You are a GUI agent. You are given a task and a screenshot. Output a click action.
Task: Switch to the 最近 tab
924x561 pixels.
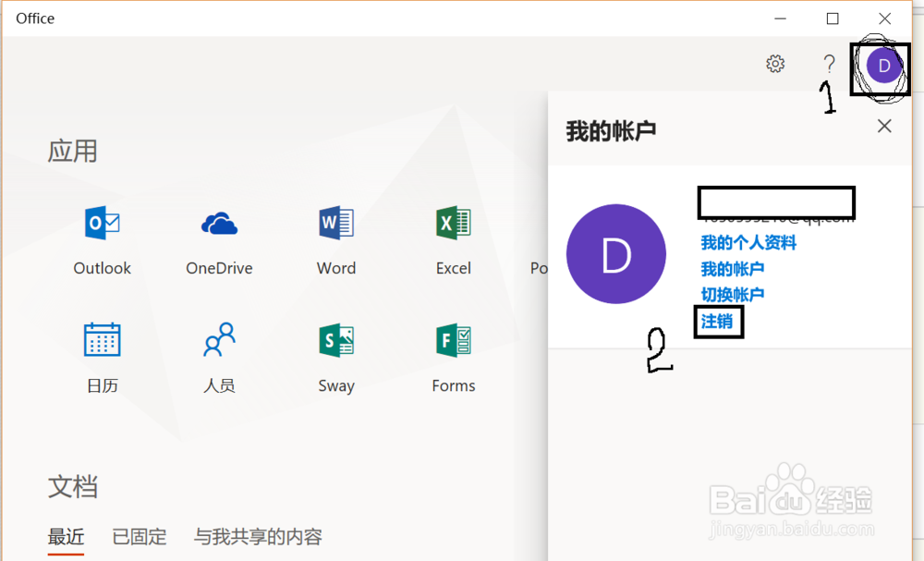66,537
